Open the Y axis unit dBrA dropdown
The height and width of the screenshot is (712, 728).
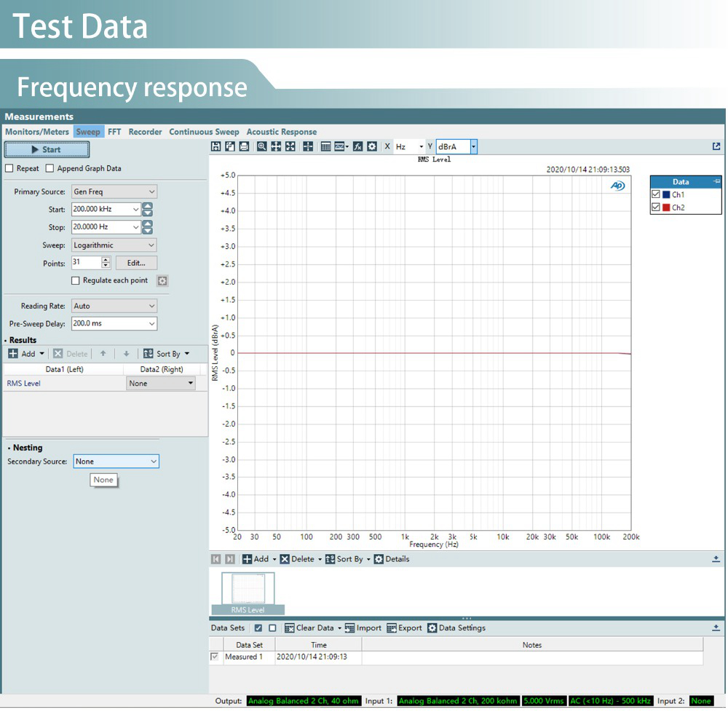[473, 147]
